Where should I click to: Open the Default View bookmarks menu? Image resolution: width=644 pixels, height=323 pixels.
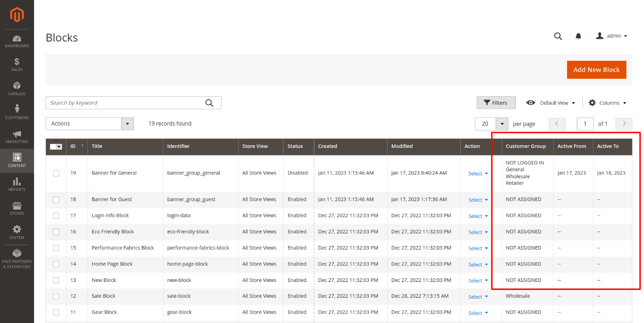tap(551, 103)
